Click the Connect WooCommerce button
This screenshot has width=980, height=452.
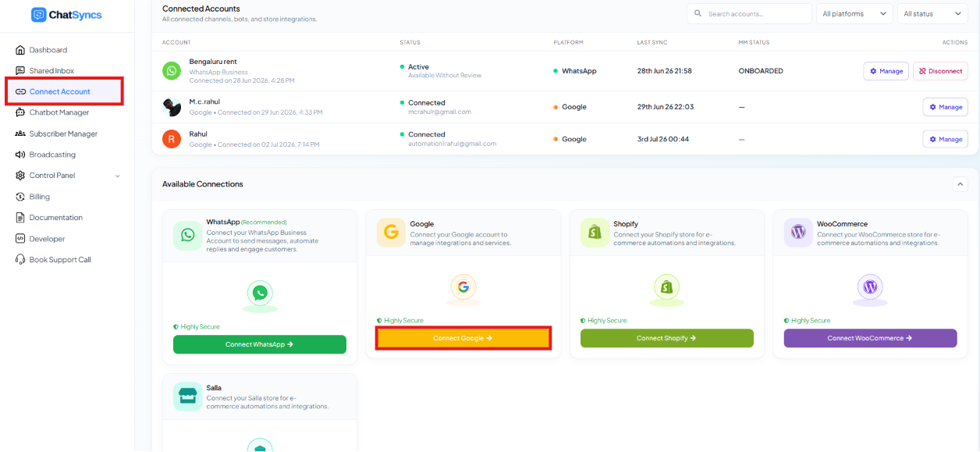tap(871, 338)
